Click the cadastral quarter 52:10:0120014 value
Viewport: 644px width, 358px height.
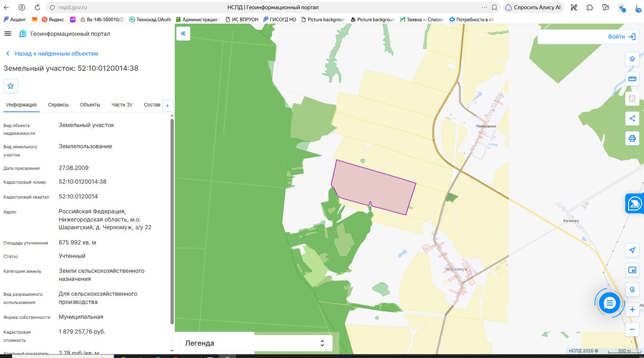(x=78, y=197)
